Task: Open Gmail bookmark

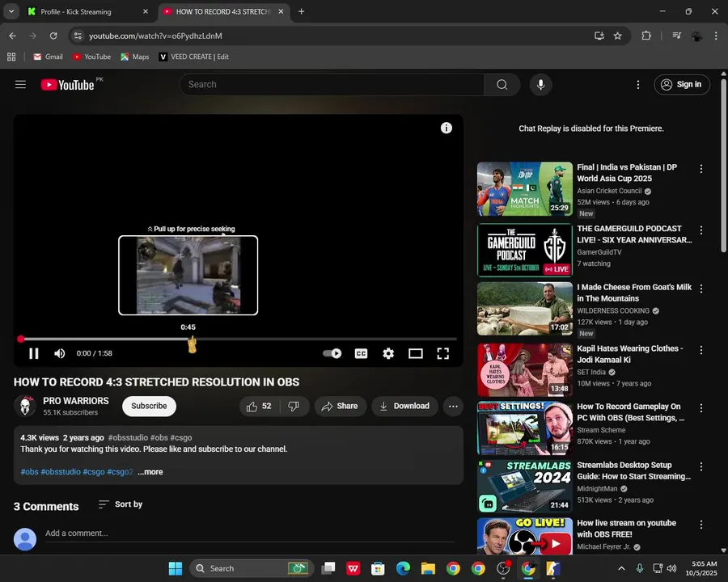Action: 49,57
